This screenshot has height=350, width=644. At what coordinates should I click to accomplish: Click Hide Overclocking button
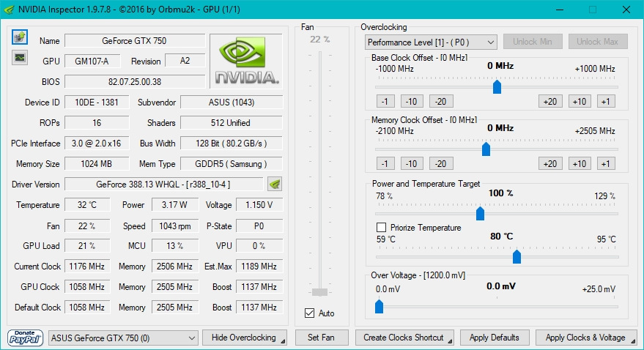[245, 338]
